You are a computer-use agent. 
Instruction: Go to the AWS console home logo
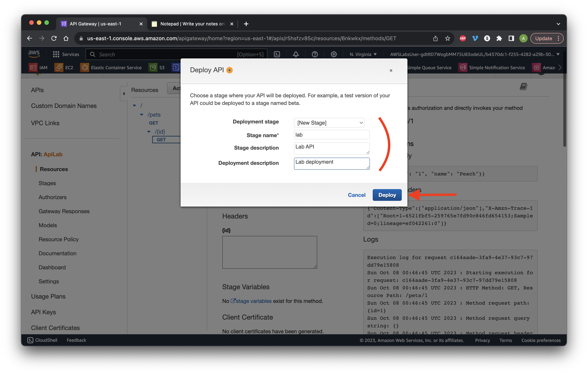(34, 54)
